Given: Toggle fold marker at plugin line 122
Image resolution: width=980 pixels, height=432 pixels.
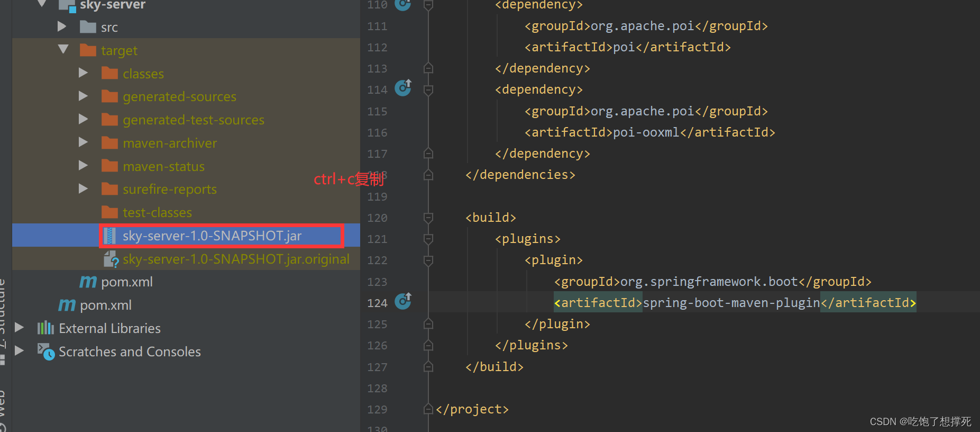Looking at the screenshot, I should click(x=428, y=260).
